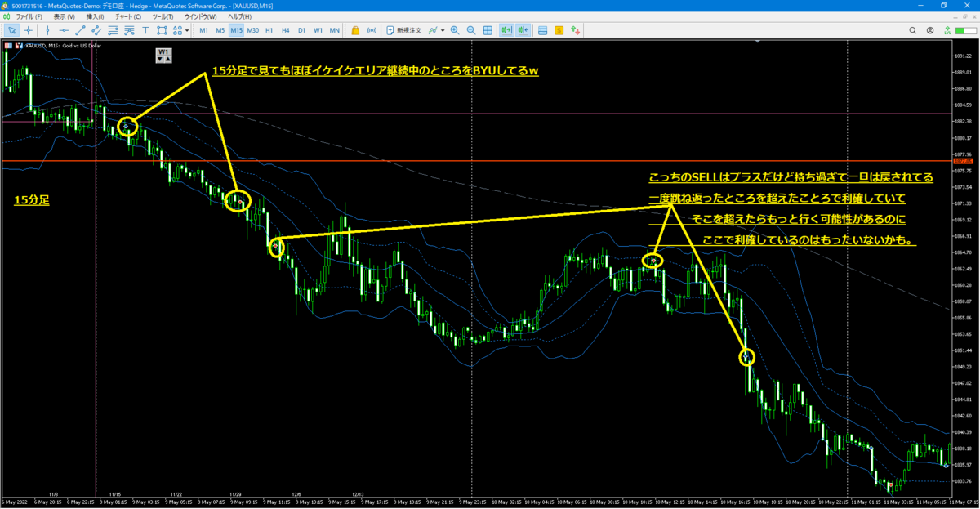
Task: Select the trendline tool
Action: (x=80, y=30)
